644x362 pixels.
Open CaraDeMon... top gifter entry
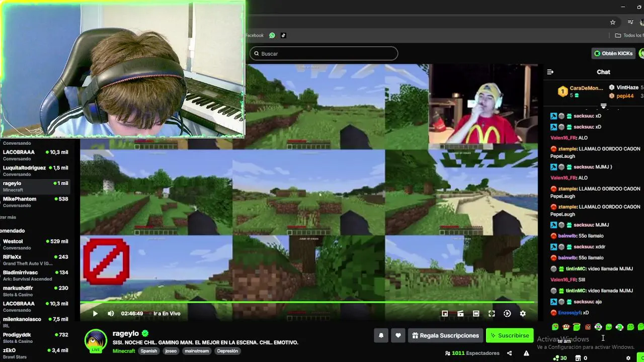tap(580, 92)
